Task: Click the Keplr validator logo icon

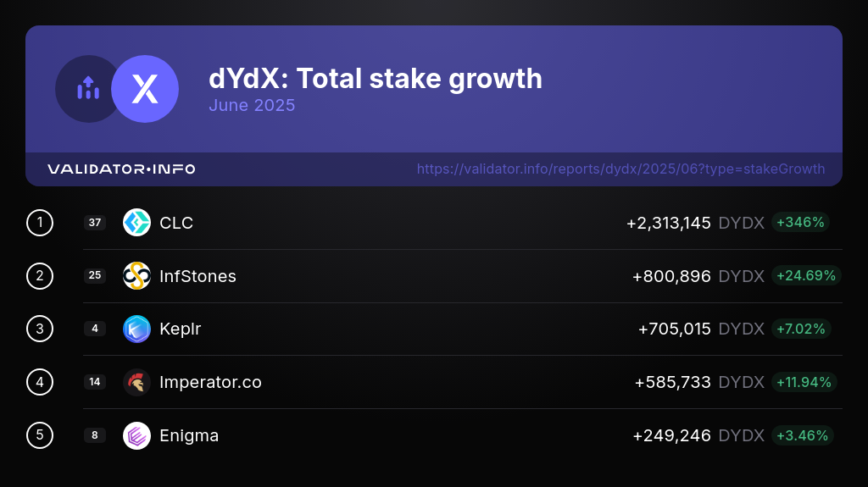Action: pos(136,329)
